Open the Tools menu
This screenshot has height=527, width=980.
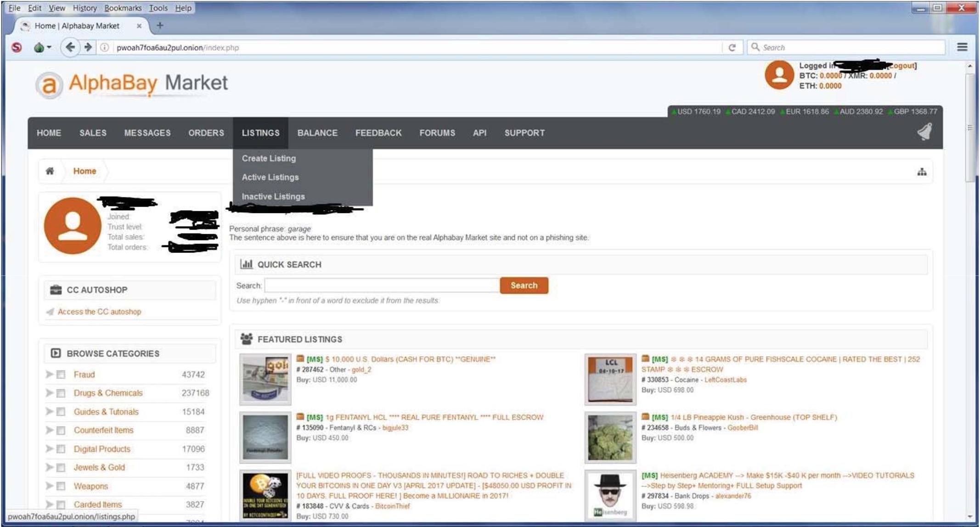coord(158,8)
